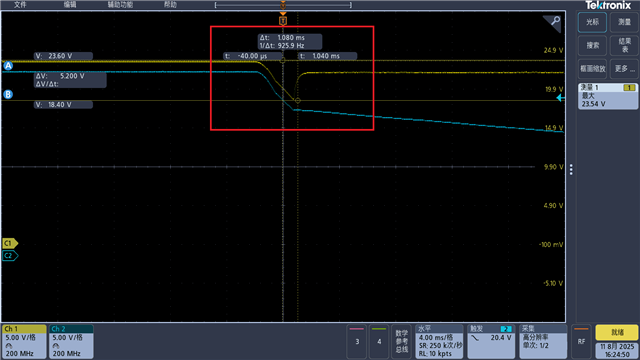Toggle channel 4 on
640x360 pixels.
(x=379, y=342)
